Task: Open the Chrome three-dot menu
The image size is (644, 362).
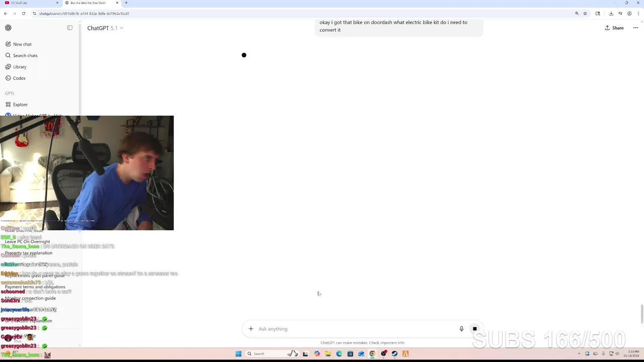Action: click(638, 14)
